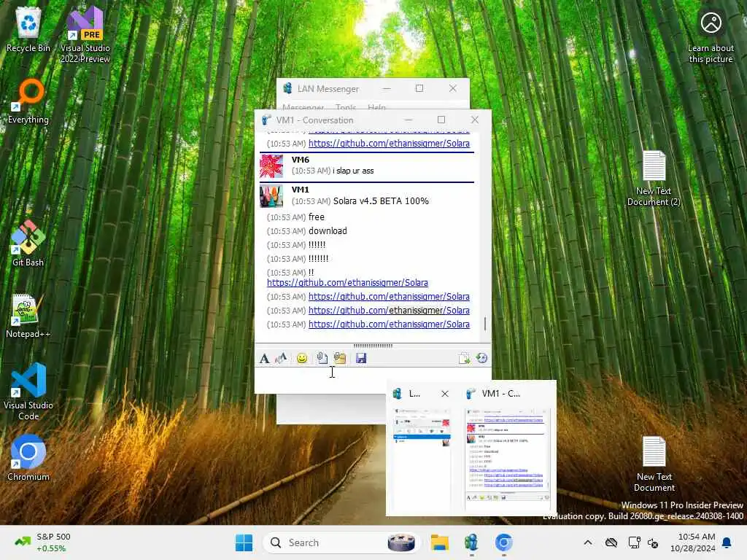Attach a file using the paperclip document icon
Viewport: 747px width, 560px height.
322,358
